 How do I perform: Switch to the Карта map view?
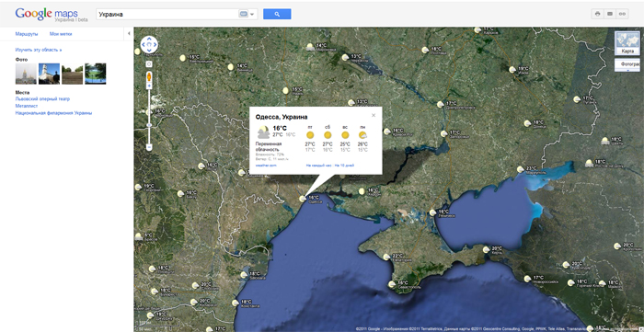tap(627, 43)
